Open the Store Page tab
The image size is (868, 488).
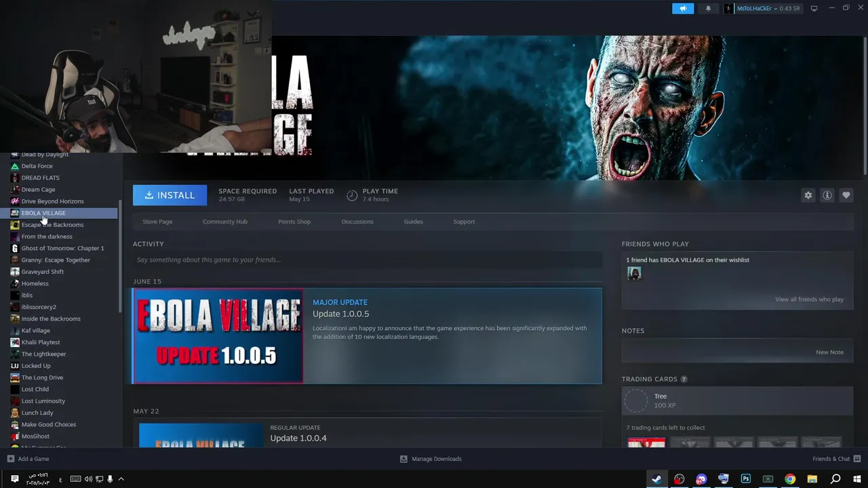coord(157,222)
